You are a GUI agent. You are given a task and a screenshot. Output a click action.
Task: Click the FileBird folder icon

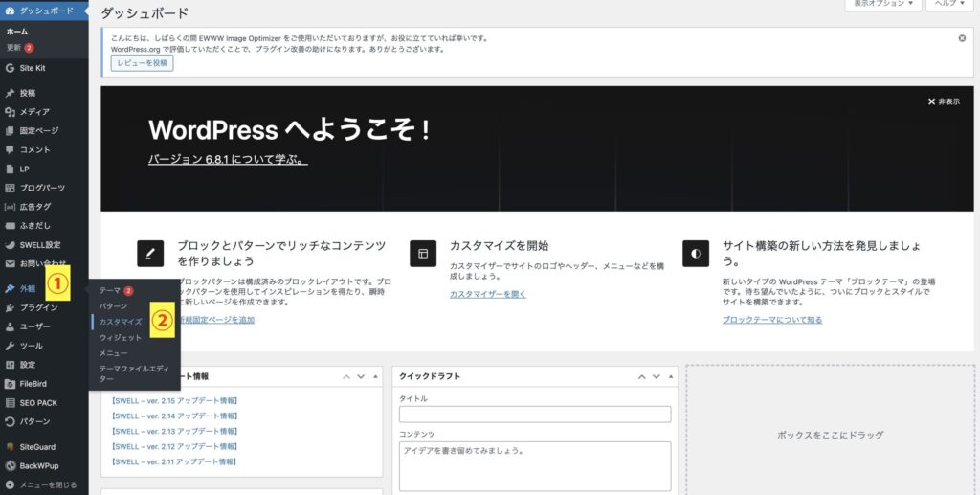[x=10, y=384]
